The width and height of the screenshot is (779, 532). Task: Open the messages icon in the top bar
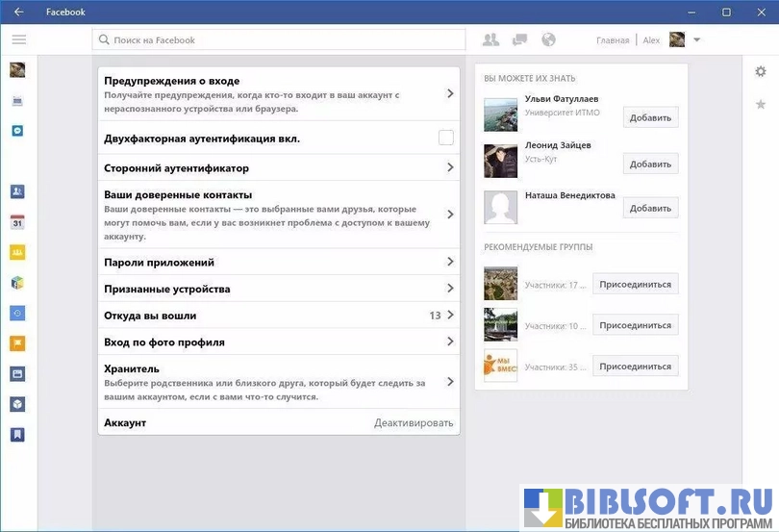pyautogui.click(x=520, y=39)
